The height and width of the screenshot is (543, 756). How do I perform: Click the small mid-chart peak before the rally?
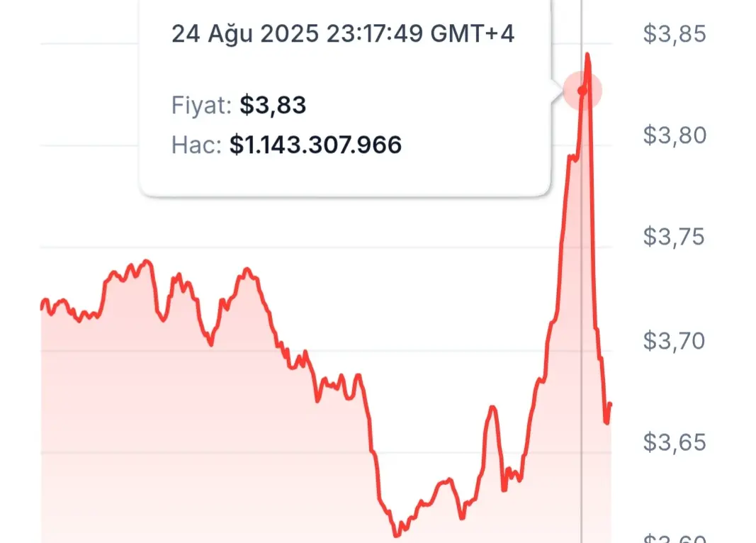492,408
